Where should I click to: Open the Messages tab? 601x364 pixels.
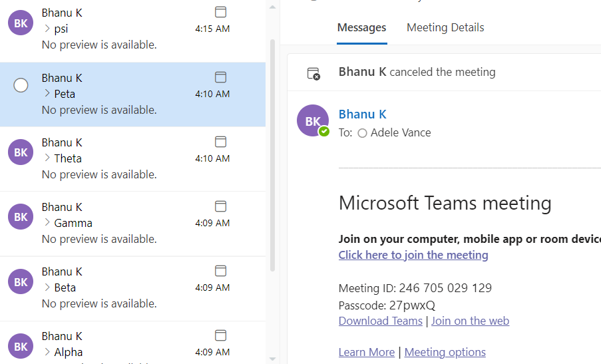tap(361, 28)
